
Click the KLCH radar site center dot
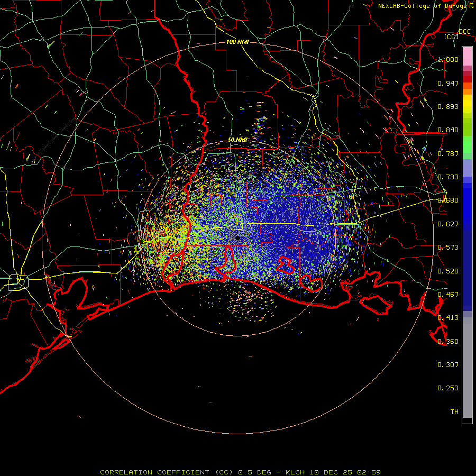[238, 238]
